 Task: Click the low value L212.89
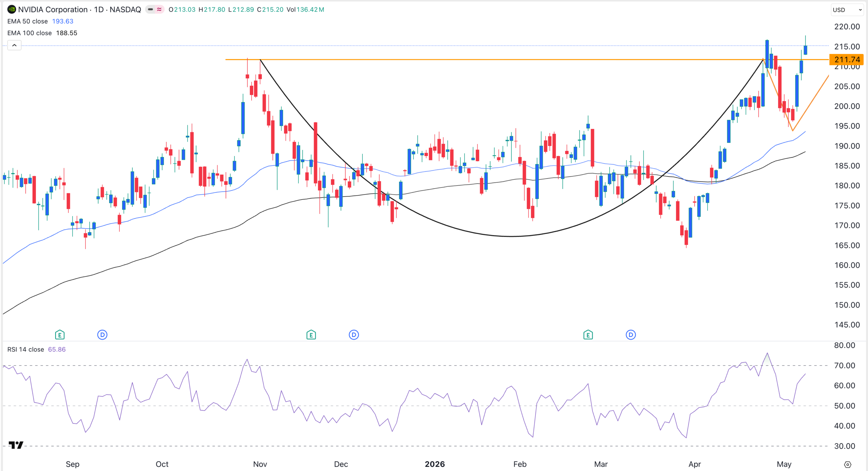(x=241, y=9)
